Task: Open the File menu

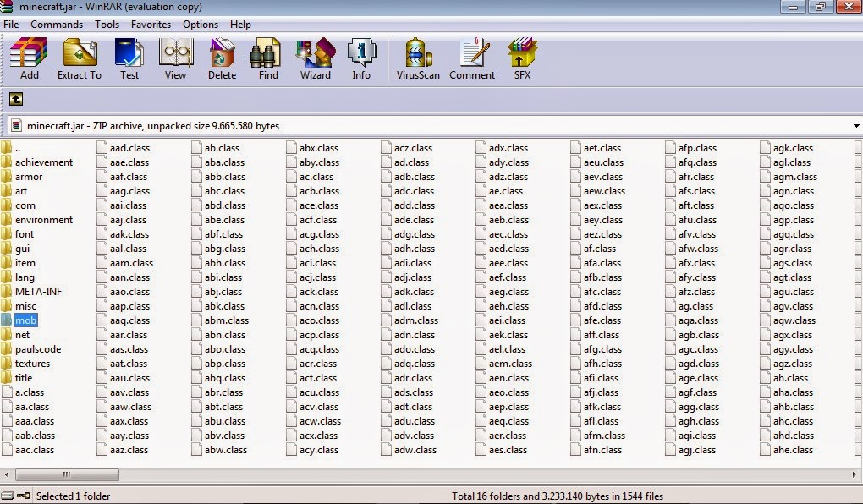Action: point(11,25)
